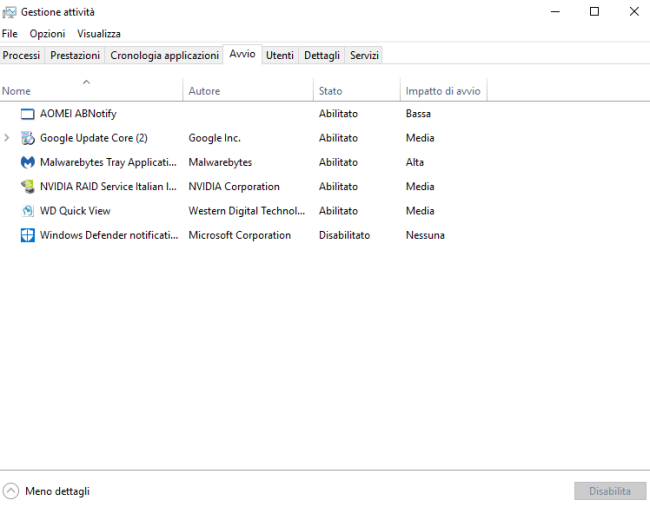This screenshot has width=650, height=507.
Task: Click the NVIDIA RAID Service icon
Action: [27, 187]
